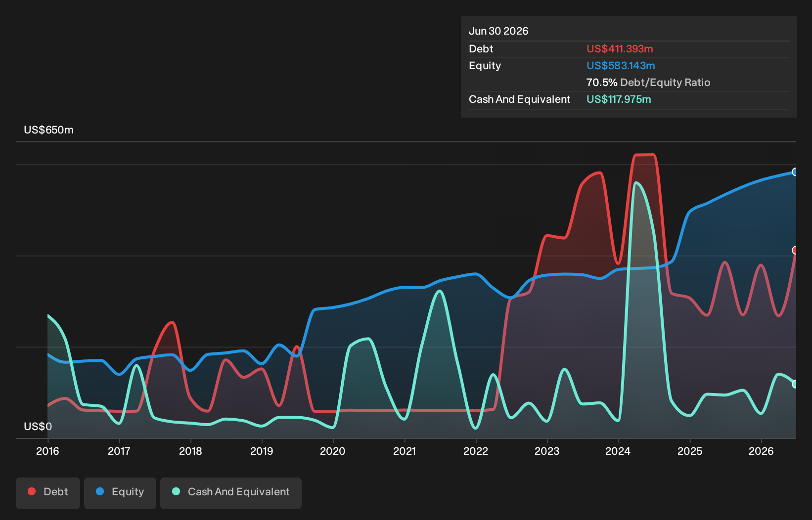This screenshot has height=520, width=812.
Task: Click the blue Equity legend dot
Action: pyautogui.click(x=100, y=491)
